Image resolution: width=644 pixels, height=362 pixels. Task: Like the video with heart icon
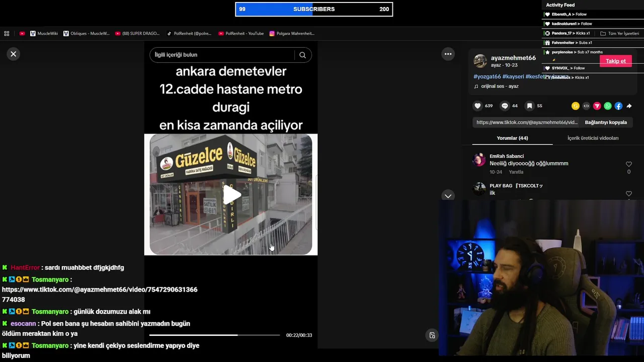[477, 106]
